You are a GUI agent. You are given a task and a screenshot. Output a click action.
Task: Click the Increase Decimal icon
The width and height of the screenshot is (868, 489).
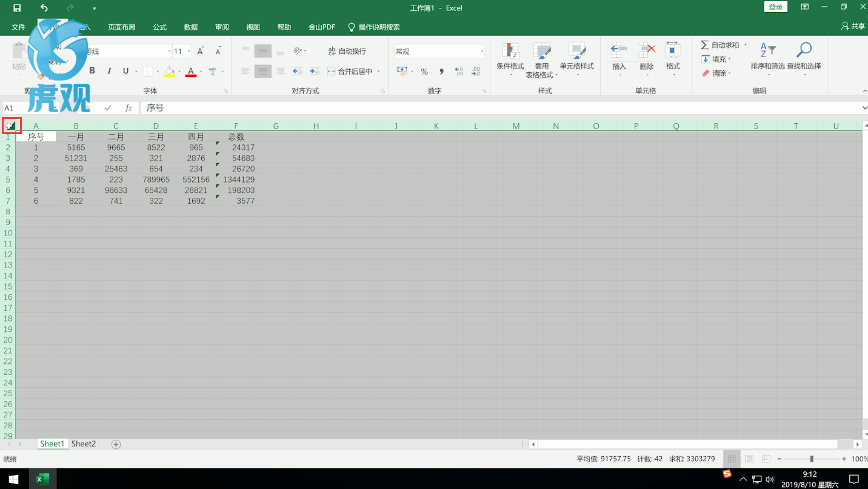(x=459, y=72)
